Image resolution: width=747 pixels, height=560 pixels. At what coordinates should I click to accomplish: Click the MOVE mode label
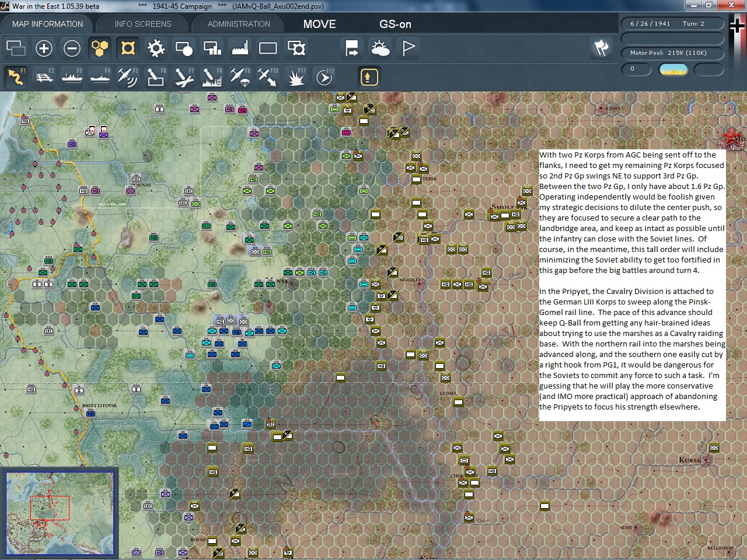(319, 24)
